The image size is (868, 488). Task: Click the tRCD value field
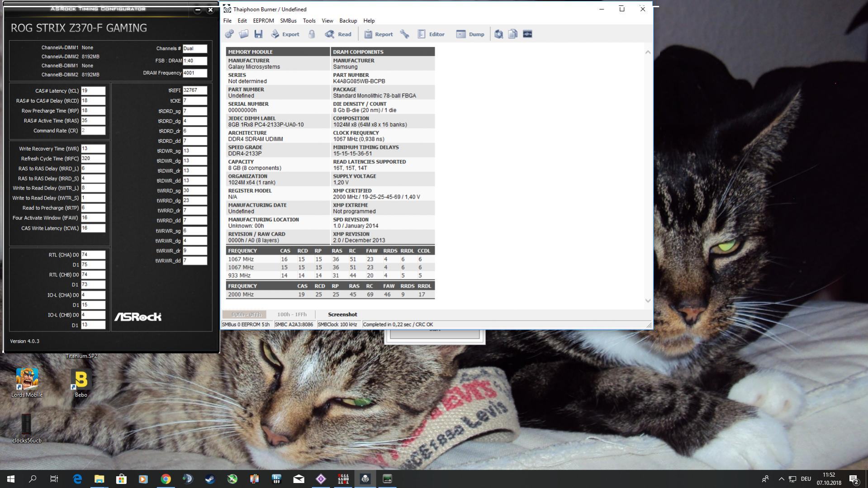tap(93, 101)
